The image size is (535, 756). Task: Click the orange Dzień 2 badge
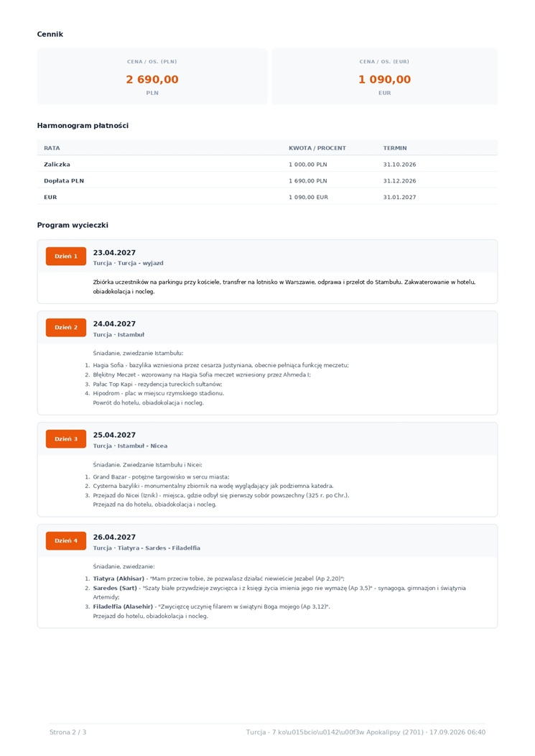pos(66,328)
